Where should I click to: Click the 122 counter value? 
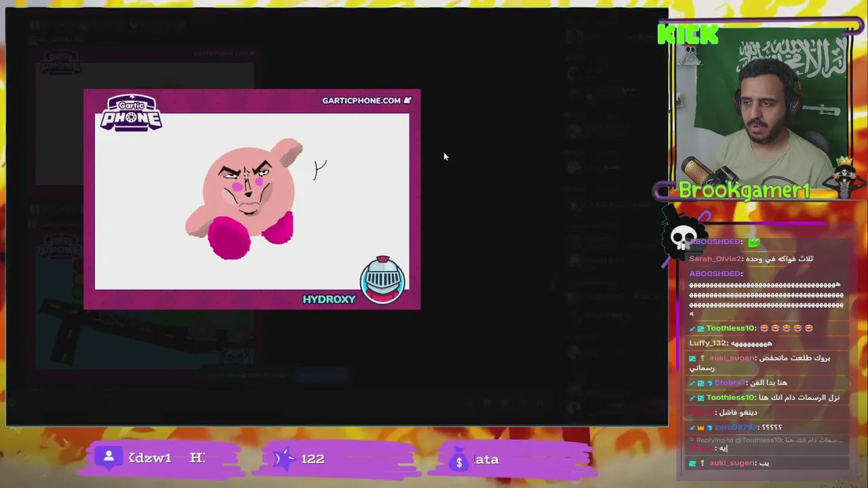click(x=313, y=459)
